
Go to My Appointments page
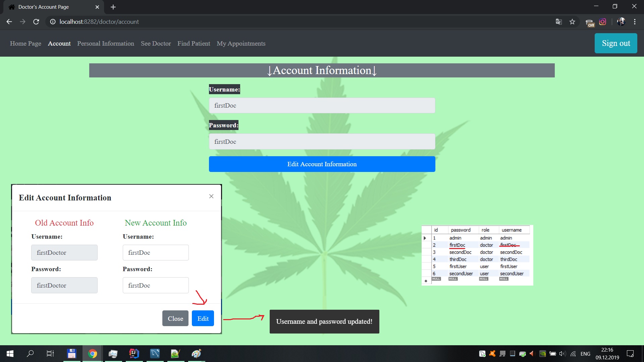point(241,44)
